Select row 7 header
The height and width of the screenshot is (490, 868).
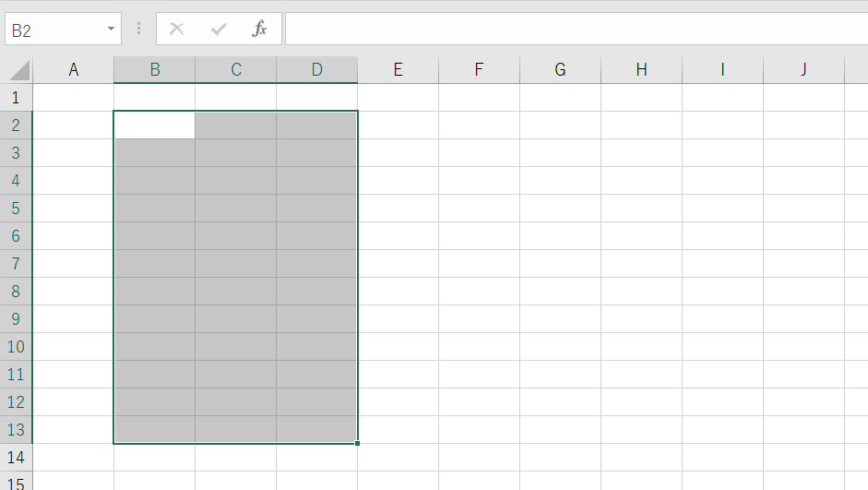point(16,264)
